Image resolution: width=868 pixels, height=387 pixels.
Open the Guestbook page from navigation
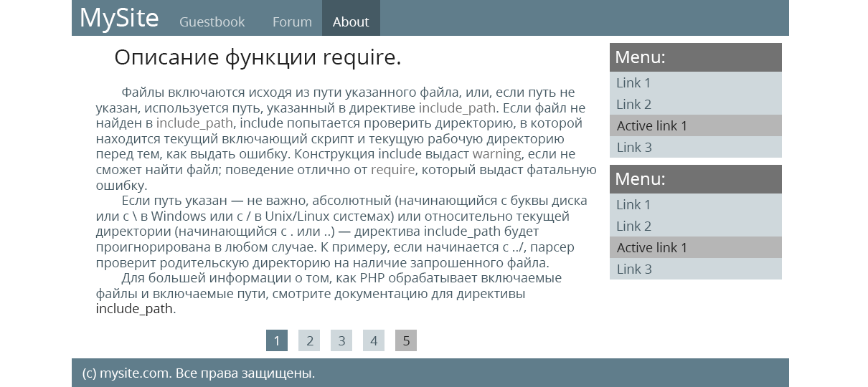click(x=212, y=21)
